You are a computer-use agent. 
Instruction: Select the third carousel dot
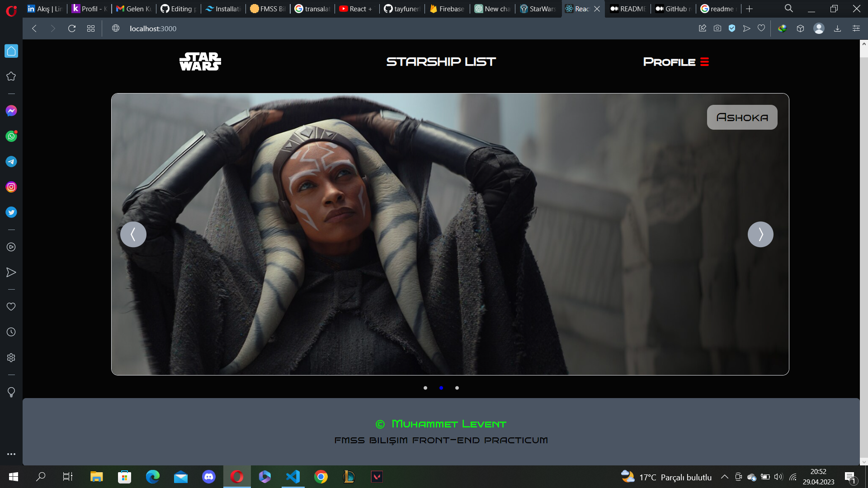tap(457, 388)
